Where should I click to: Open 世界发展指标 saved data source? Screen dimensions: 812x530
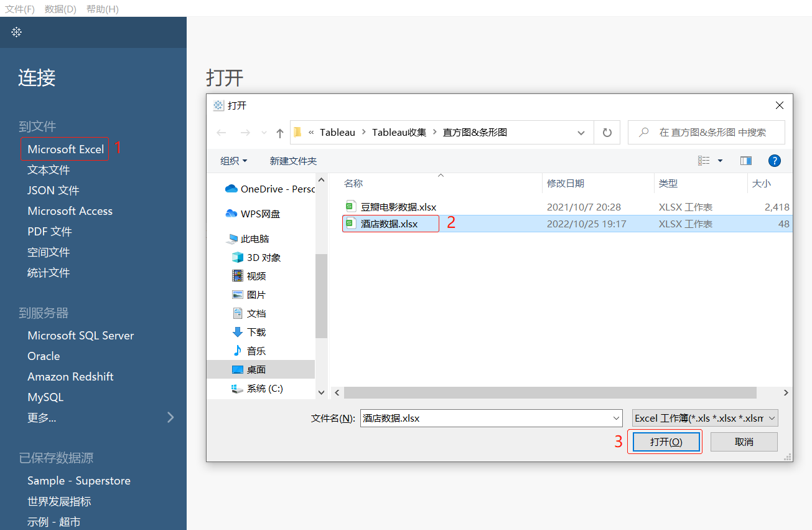click(59, 501)
